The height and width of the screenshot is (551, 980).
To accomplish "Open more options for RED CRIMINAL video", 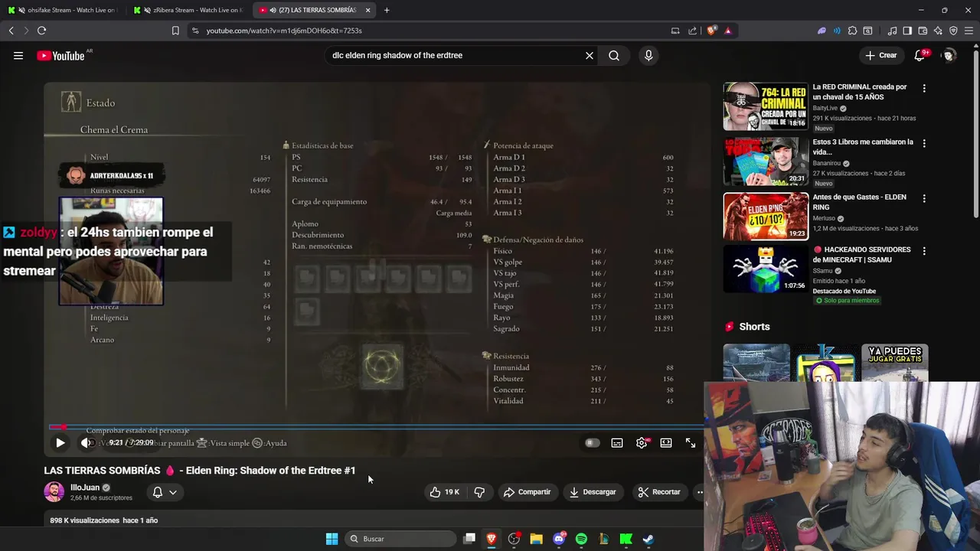I will click(924, 88).
